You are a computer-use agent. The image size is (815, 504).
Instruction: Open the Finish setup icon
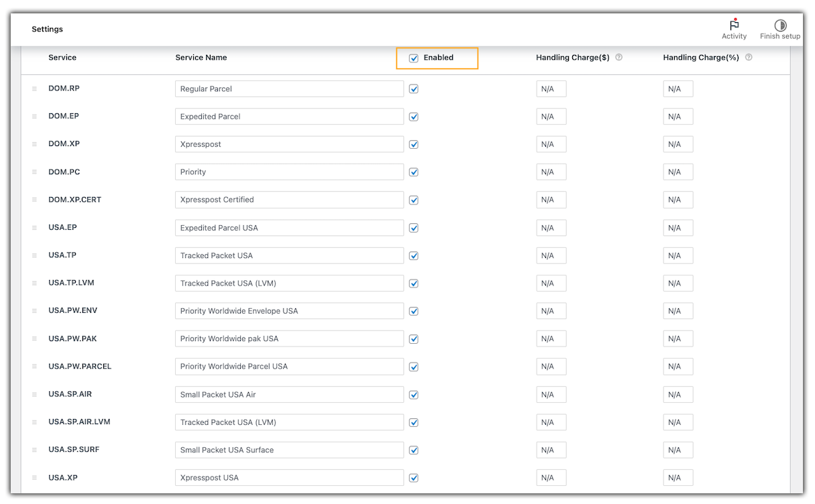[x=779, y=25]
